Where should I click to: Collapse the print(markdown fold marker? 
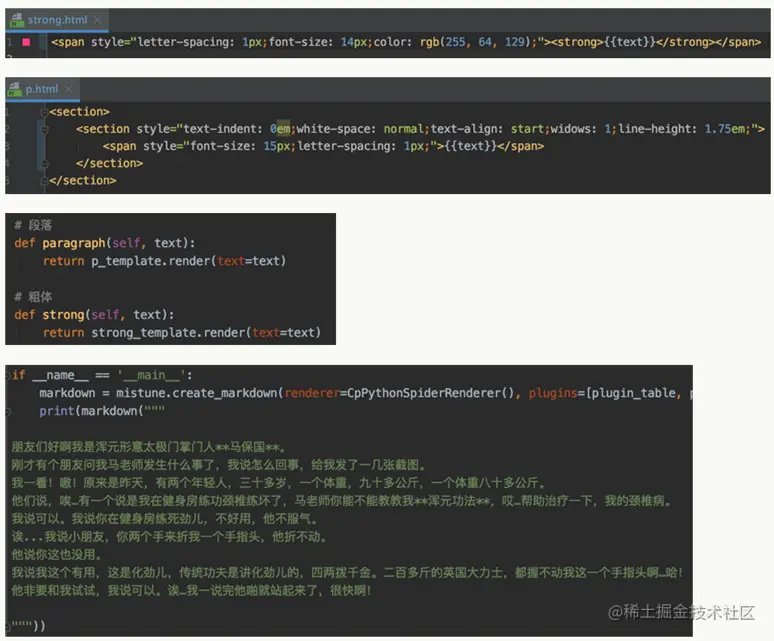click(x=8, y=411)
